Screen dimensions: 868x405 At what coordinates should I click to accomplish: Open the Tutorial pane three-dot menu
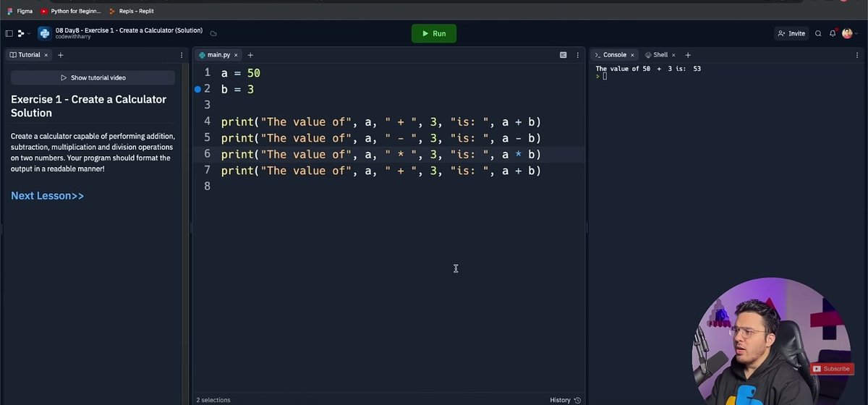(182, 55)
